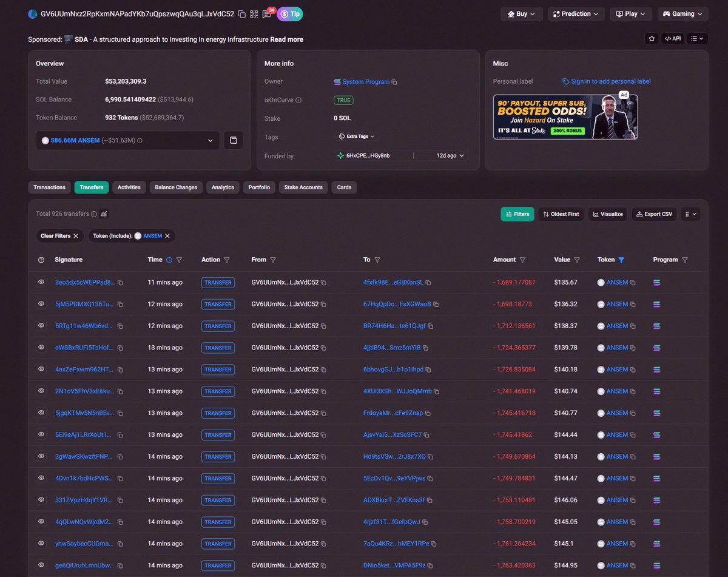Screen dimensions: 728x577
Task: Preview transaction eWSBxRUFi5TsHof with eye icon
Action: click(x=41, y=348)
